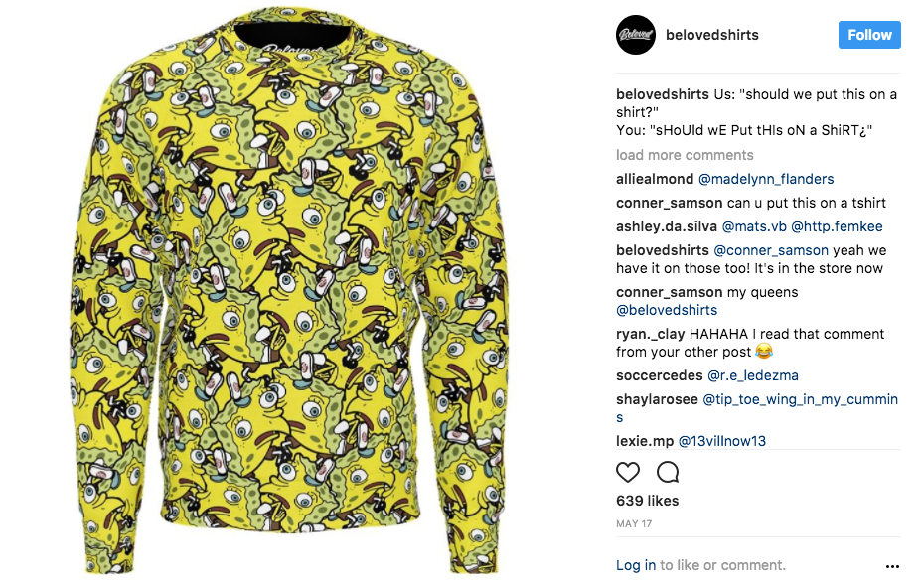The image size is (921, 588).
Task: Open the @http.femkee mention
Action: point(837,226)
